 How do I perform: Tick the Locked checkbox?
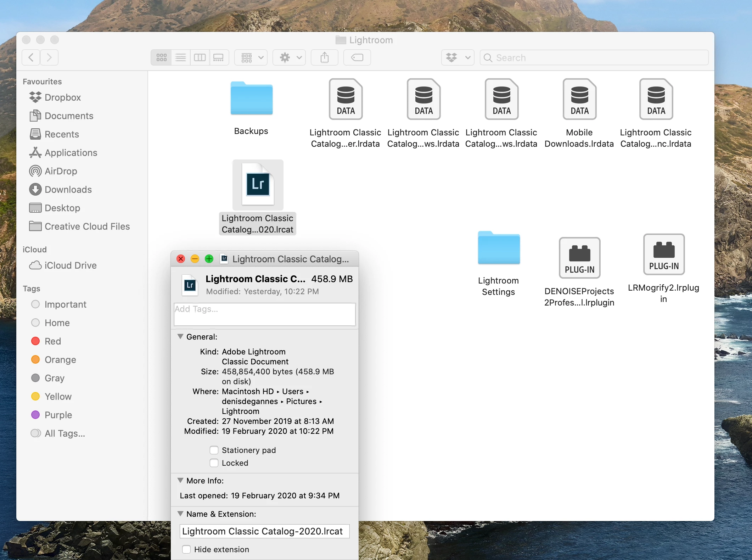point(214,463)
